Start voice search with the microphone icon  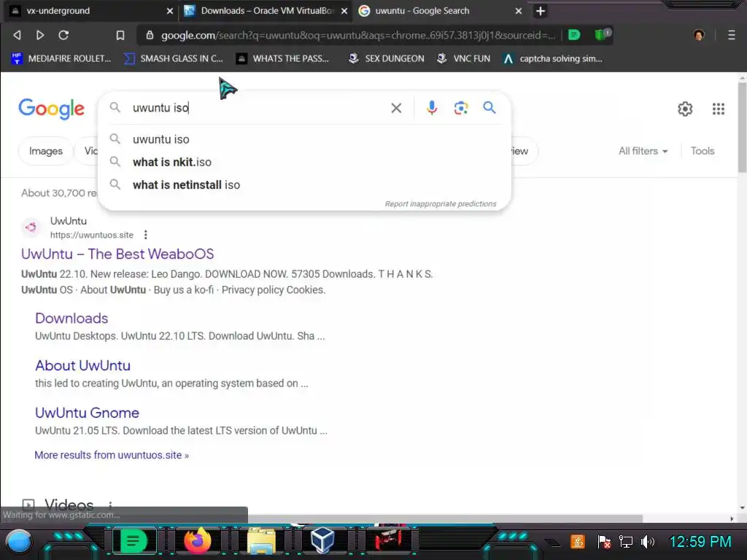(432, 108)
